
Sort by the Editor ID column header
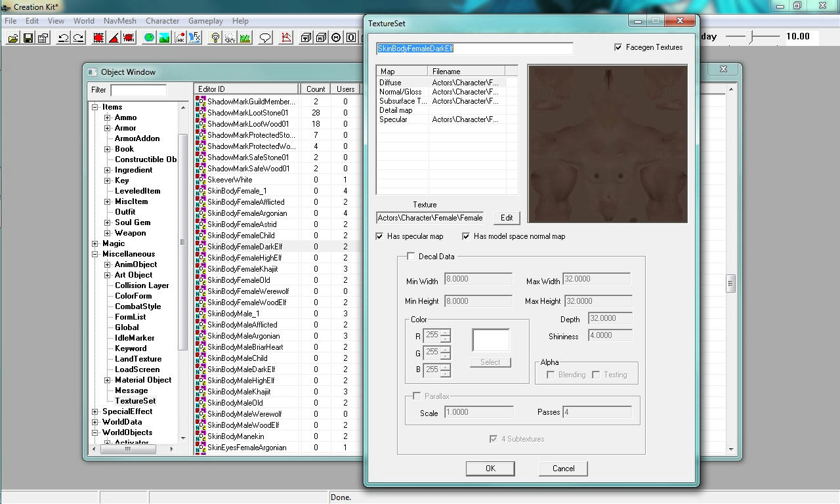coord(247,89)
